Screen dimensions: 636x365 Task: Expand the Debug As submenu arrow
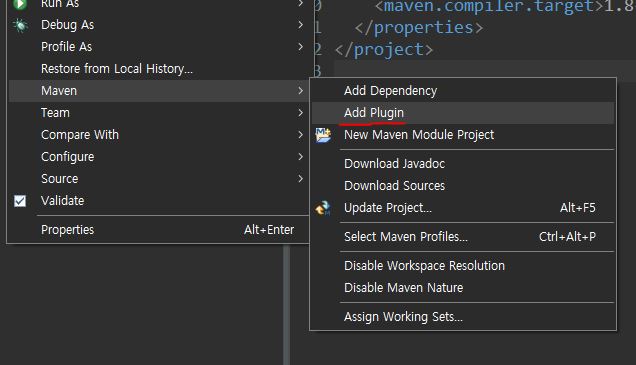(x=301, y=25)
